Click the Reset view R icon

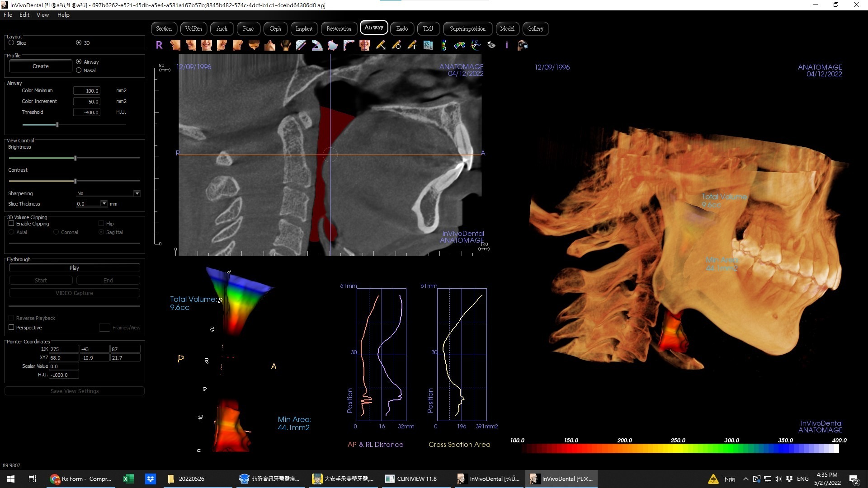point(159,45)
